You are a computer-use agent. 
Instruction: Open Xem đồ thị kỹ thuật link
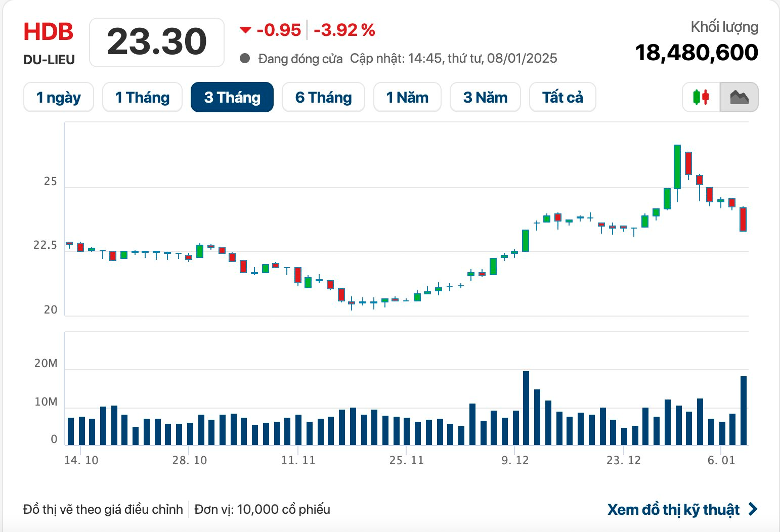[673, 509]
